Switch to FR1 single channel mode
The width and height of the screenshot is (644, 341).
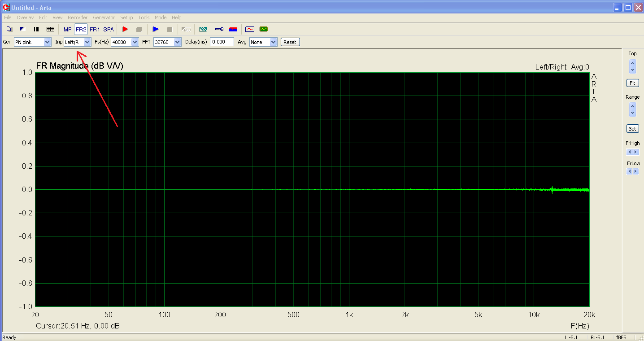click(x=95, y=29)
